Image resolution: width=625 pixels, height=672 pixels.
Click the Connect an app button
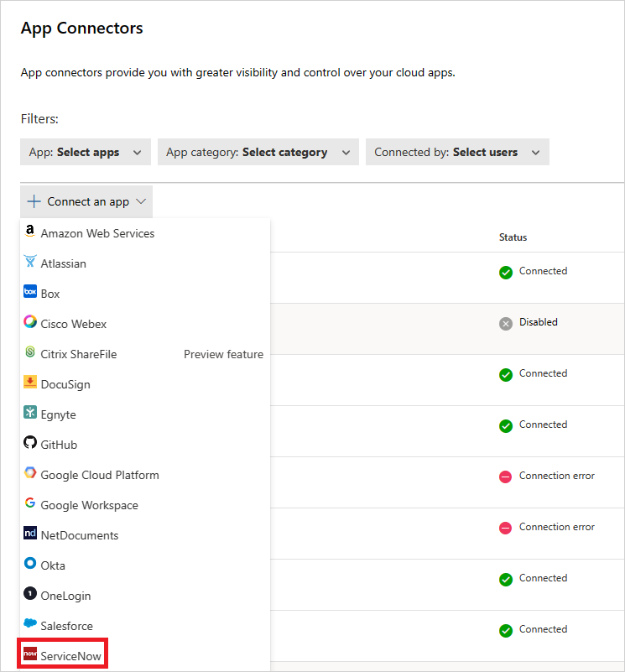pyautogui.click(x=86, y=201)
